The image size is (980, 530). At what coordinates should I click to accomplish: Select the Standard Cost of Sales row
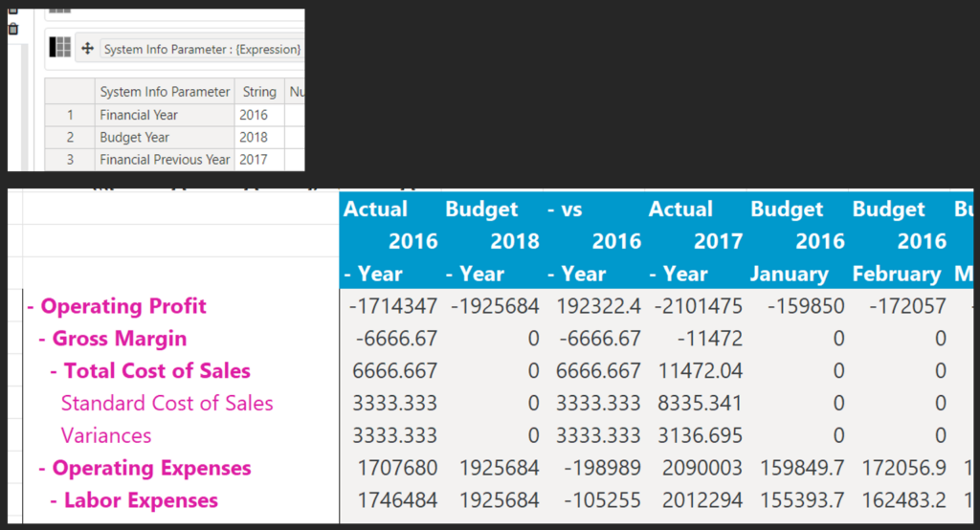(167, 404)
